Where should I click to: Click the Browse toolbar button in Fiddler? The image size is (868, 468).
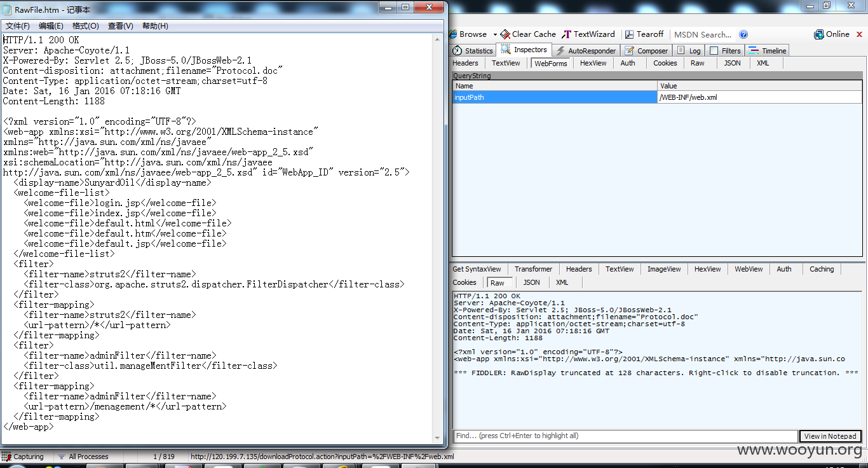[468, 34]
